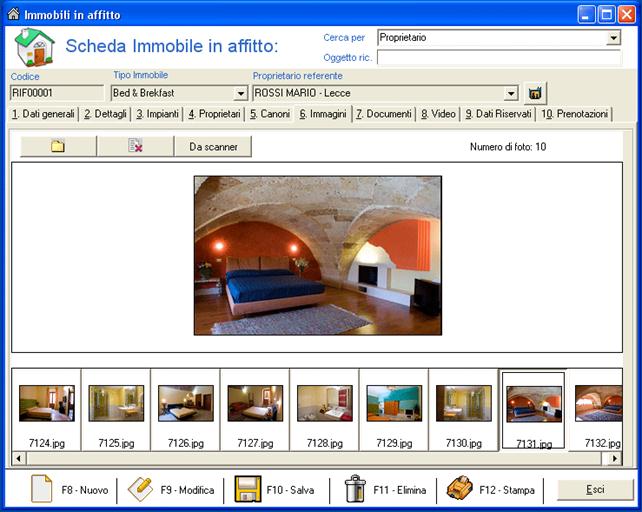Click the F8 Nuovo blank page icon
Viewport: 642px width, 512px height.
[x=42, y=489]
